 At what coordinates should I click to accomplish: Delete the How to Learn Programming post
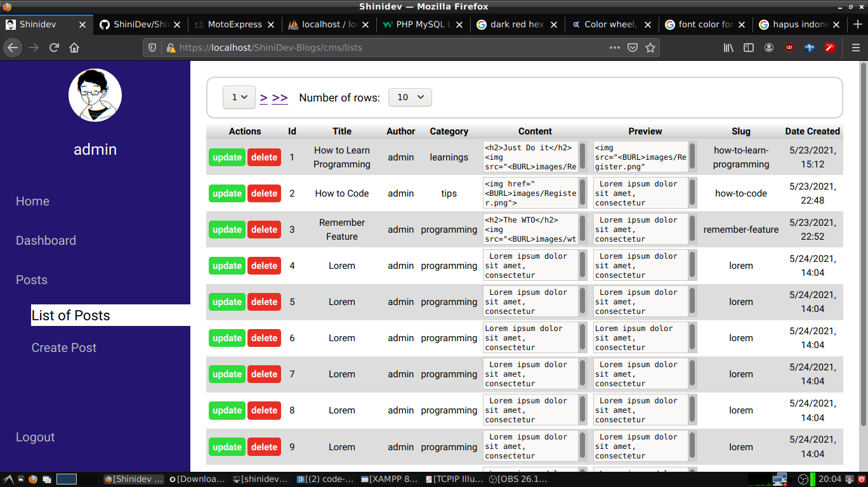(x=264, y=157)
